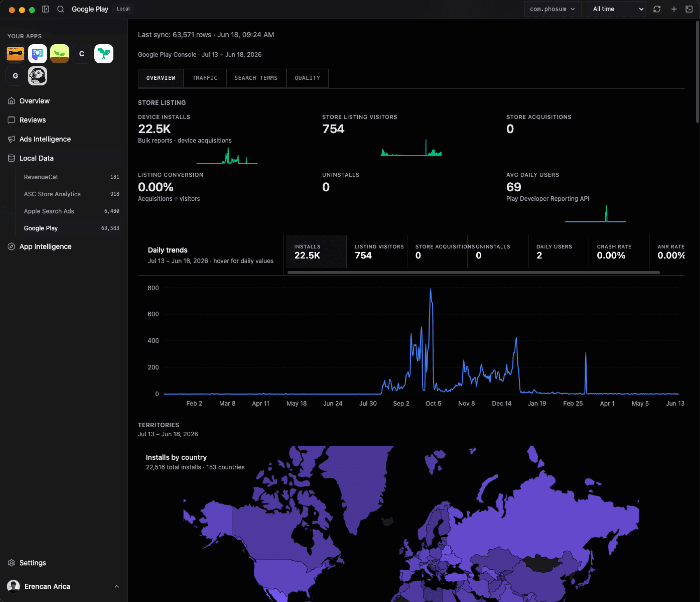Select the Daily Users metric card
The image size is (700, 602).
(x=558, y=252)
